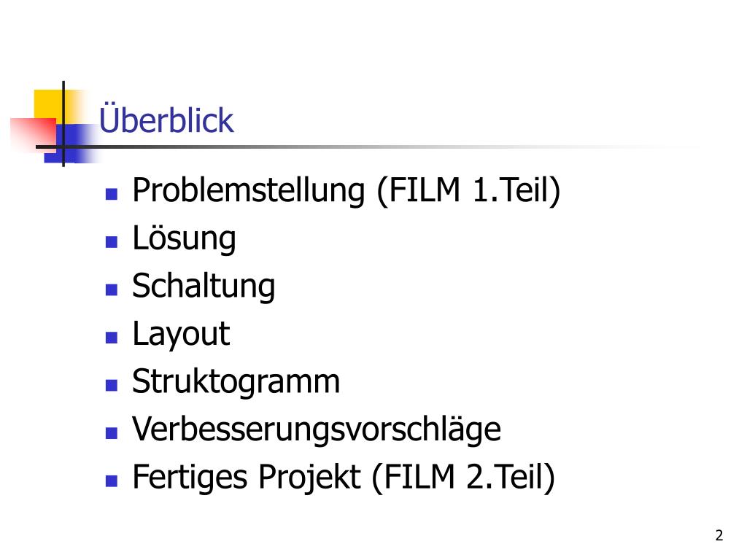Select the Problemstellung (FILM 1.Teil) bullet text
This screenshot has width=747, height=560.
[x=347, y=191]
